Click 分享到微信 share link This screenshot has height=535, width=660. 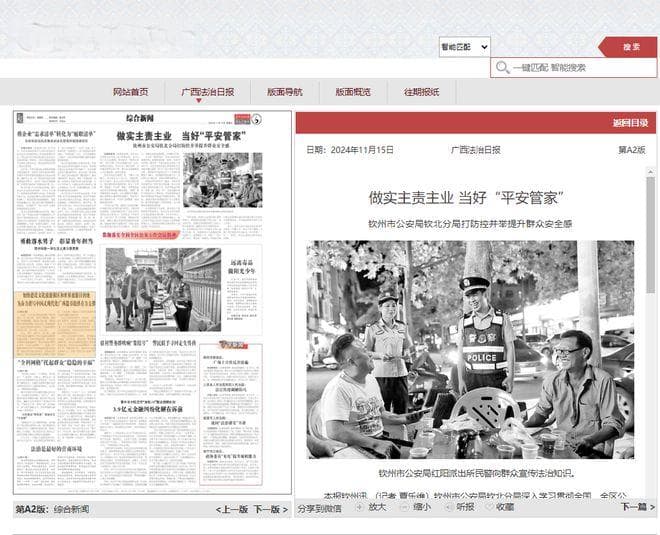click(319, 508)
